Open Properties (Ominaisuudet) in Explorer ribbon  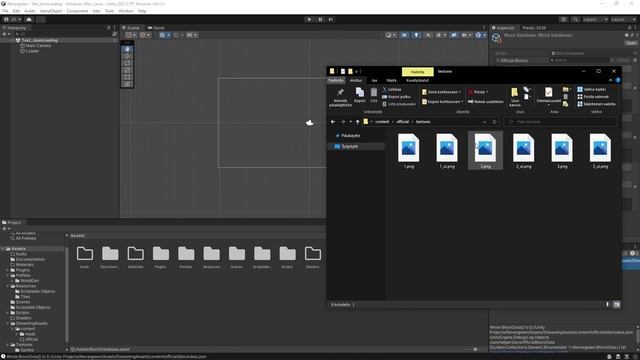[549, 96]
